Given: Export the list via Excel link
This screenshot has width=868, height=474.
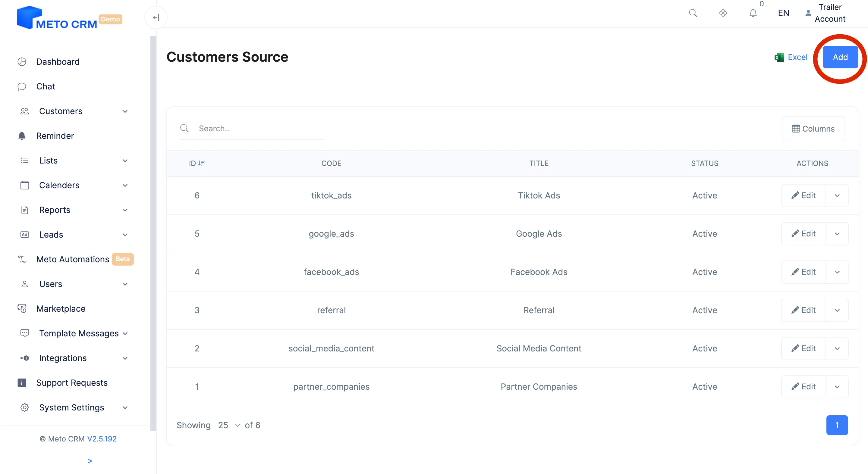Looking at the screenshot, I should [x=797, y=57].
